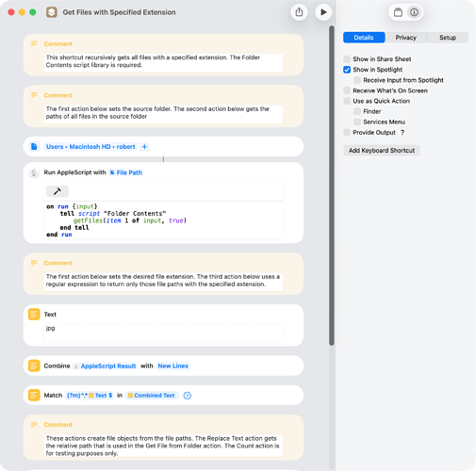The height and width of the screenshot is (471, 476).
Task: Click the shortcut details info icon
Action: point(414,12)
